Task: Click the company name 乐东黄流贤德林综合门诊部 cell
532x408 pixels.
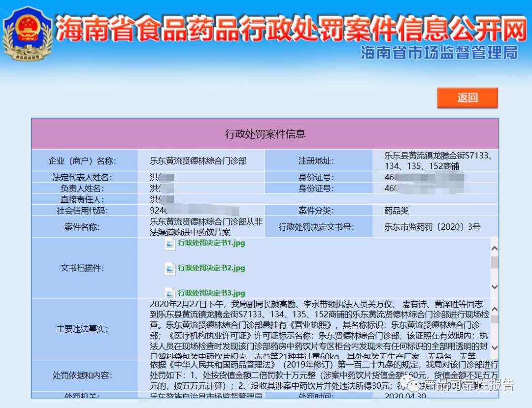Action: coord(198,160)
